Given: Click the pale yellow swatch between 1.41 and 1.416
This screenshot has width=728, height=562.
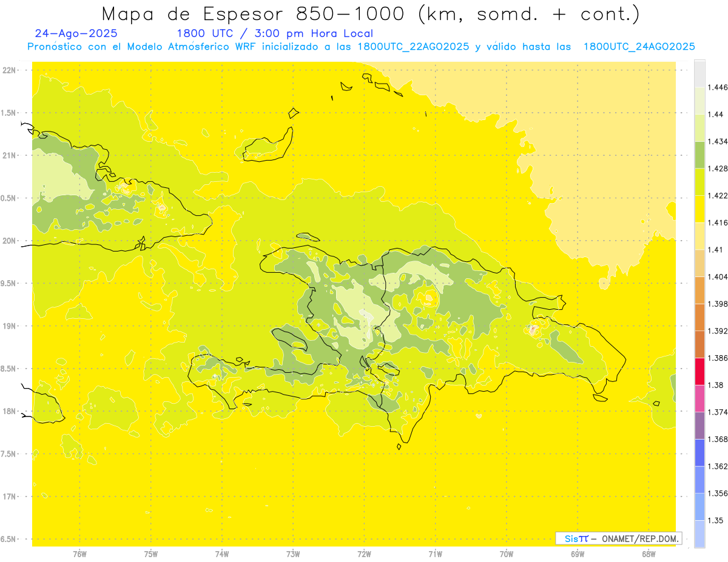Looking at the screenshot, I should [699, 236].
